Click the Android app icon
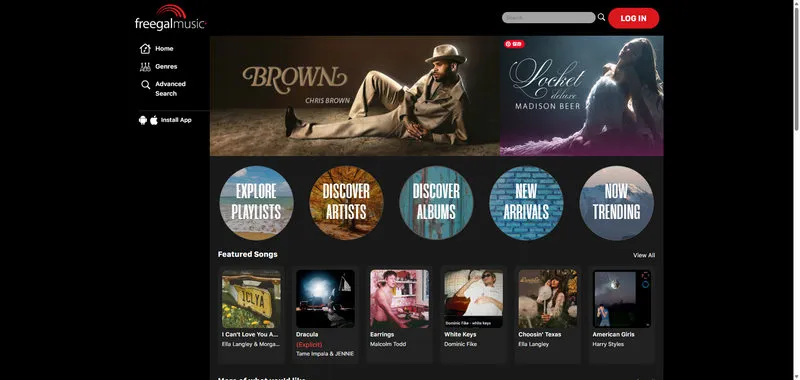 143,120
